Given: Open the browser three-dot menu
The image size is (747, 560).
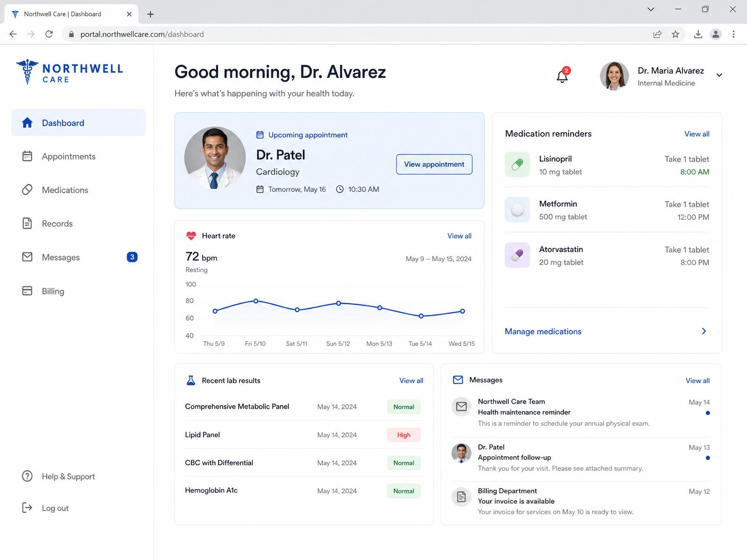Looking at the screenshot, I should (x=733, y=34).
